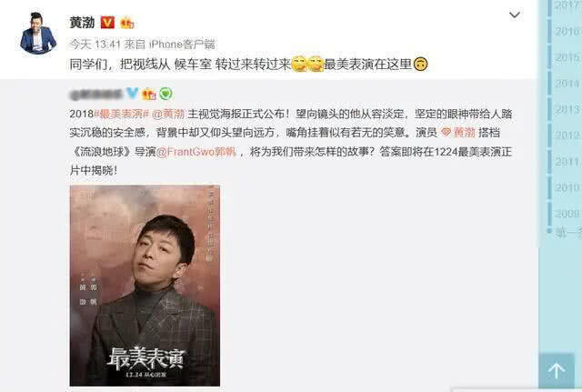Click the red V verified badge
This screenshot has width=582, height=392.
pyautogui.click(x=107, y=23)
